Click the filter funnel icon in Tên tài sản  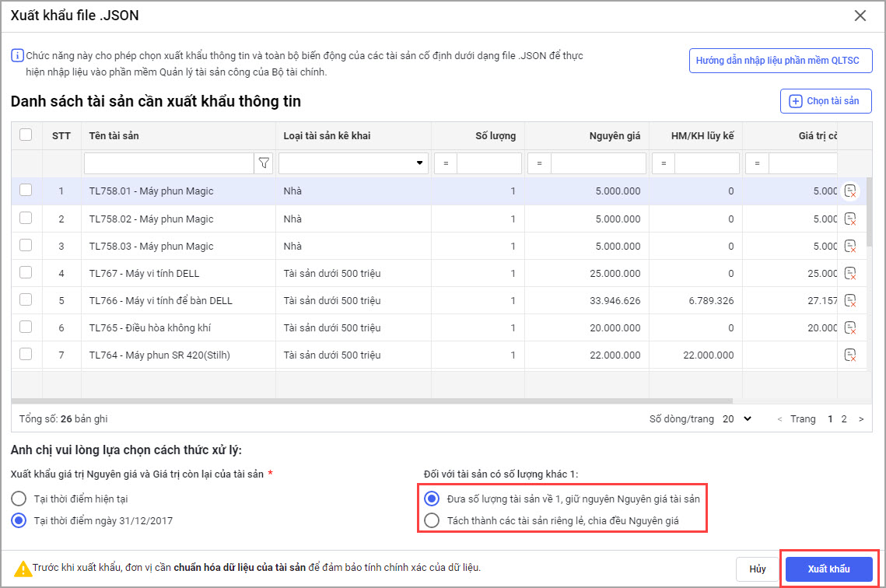pyautogui.click(x=264, y=163)
